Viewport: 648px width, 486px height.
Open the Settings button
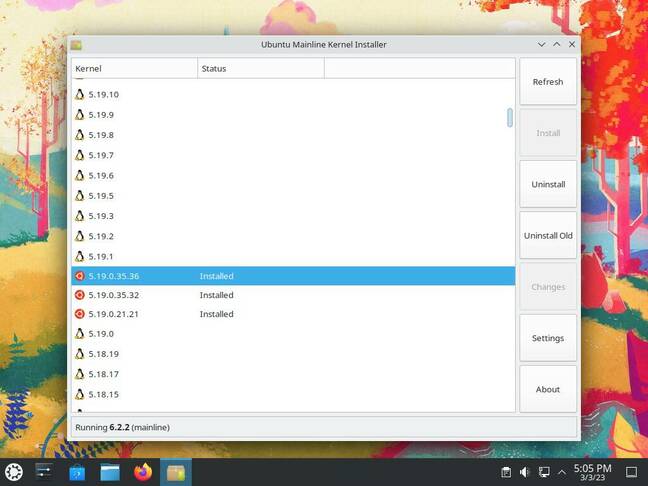coord(548,338)
